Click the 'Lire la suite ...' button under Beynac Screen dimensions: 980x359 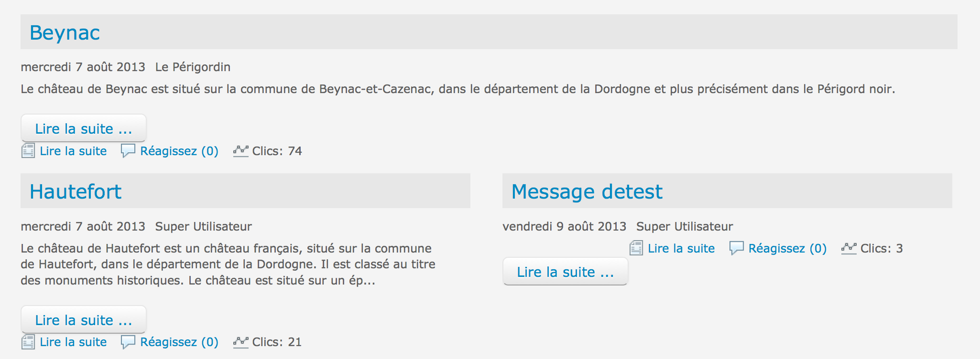point(84,128)
